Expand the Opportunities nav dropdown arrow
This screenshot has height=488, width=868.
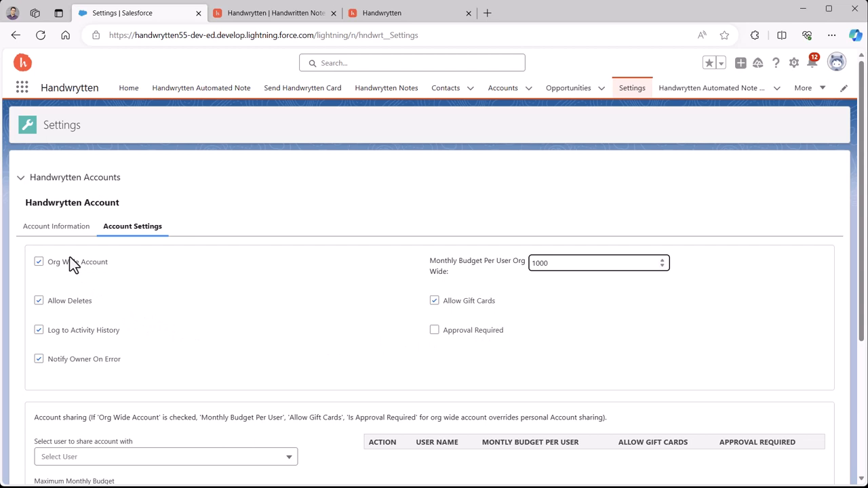[x=601, y=88]
